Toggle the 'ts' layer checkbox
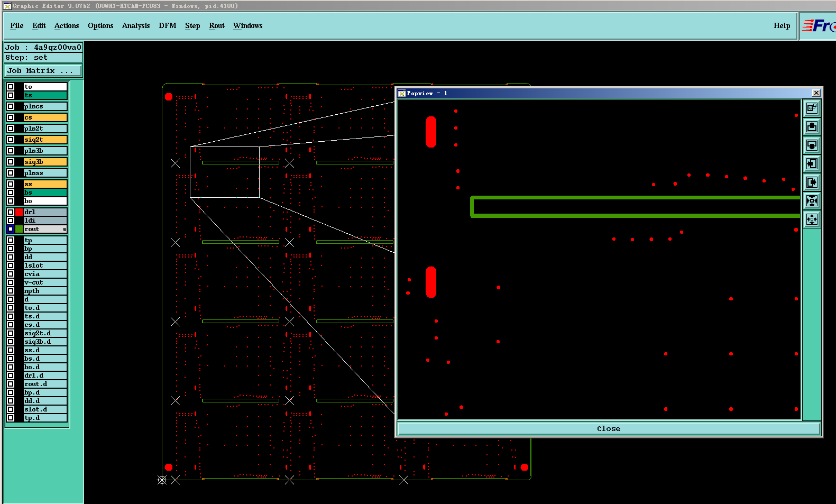Viewport: 836px width, 504px height. 11,95
